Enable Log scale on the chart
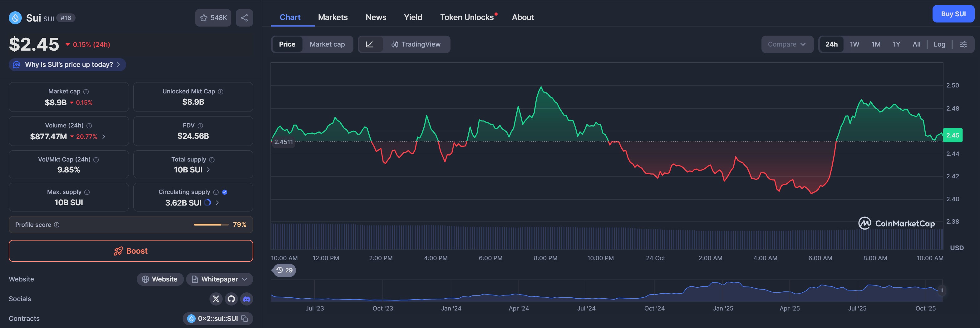This screenshot has height=328, width=980. point(939,44)
